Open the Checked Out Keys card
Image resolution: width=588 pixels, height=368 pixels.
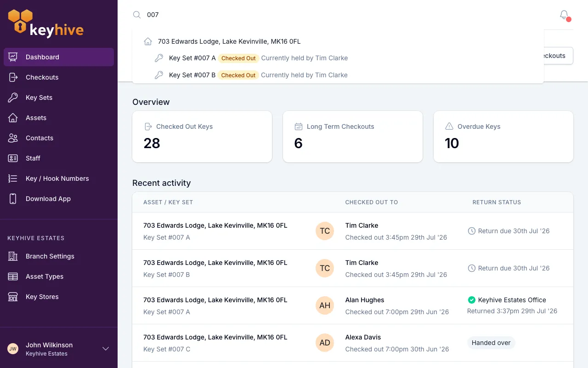(202, 137)
